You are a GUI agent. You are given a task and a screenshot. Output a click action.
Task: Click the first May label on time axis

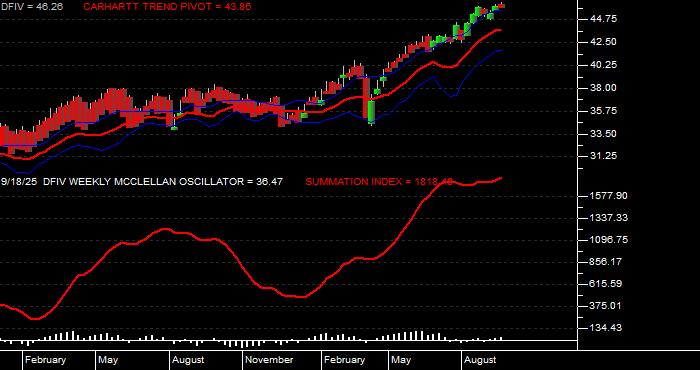(x=108, y=360)
